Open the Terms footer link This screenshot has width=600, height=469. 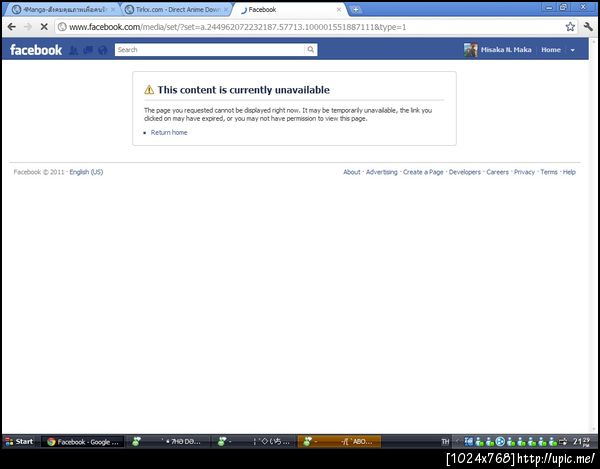click(549, 172)
